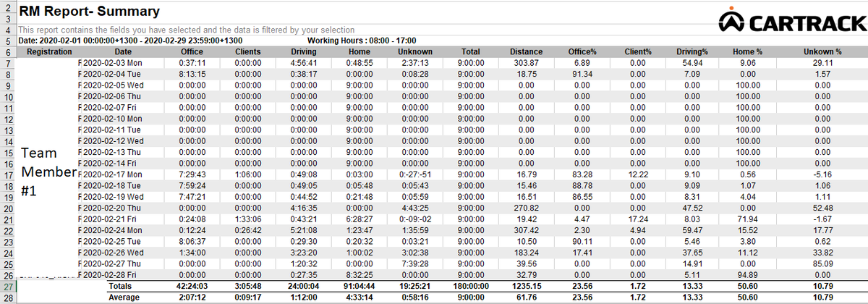Click the Totals row label
868x304 pixels.
119,287
